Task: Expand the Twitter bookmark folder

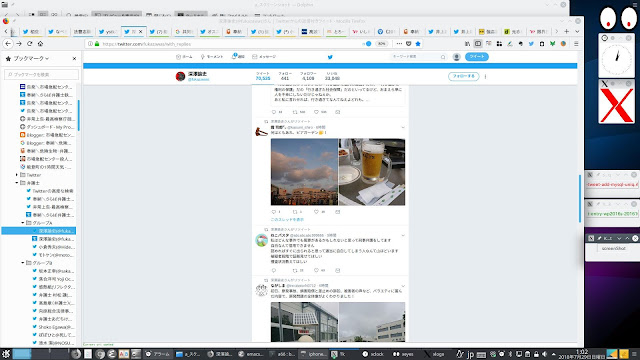Action: (17, 175)
